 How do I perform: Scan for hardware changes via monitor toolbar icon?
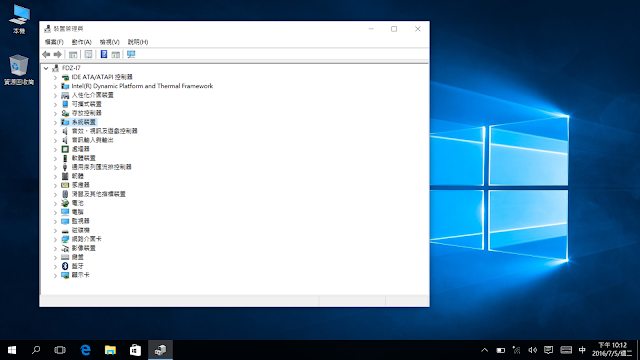[x=131, y=54]
